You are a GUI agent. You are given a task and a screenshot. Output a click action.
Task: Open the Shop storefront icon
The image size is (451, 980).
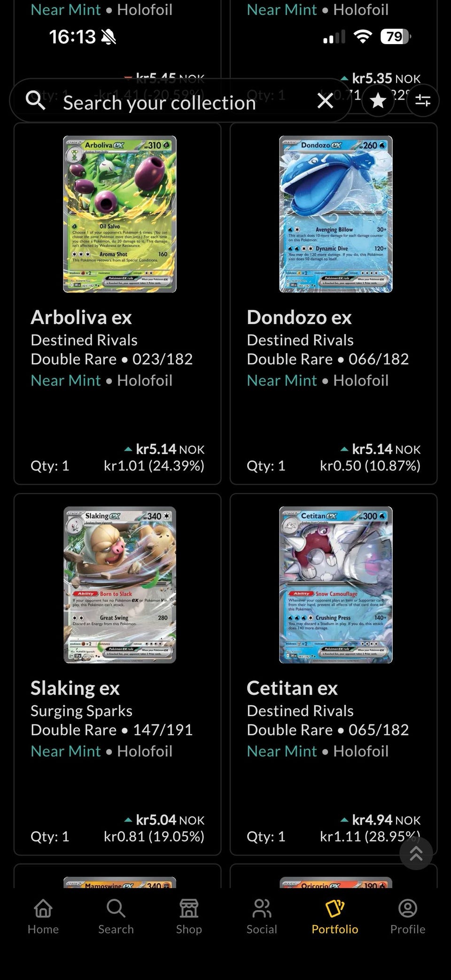coord(189,917)
